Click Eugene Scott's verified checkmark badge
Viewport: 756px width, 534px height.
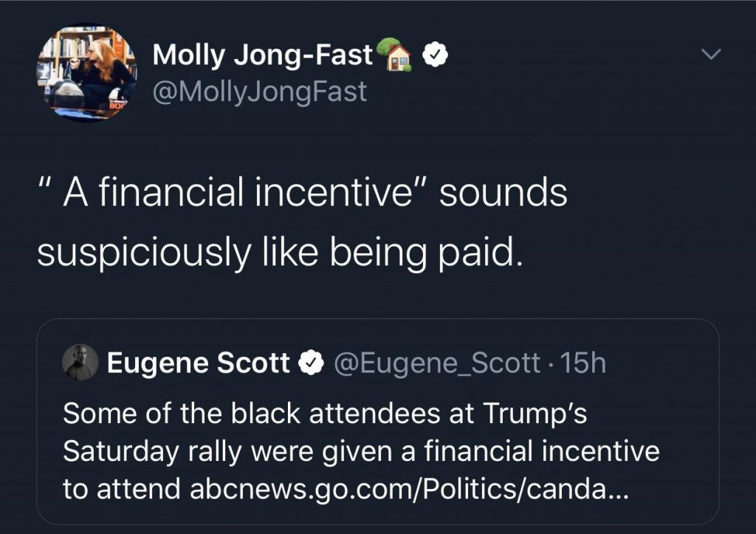(x=309, y=363)
